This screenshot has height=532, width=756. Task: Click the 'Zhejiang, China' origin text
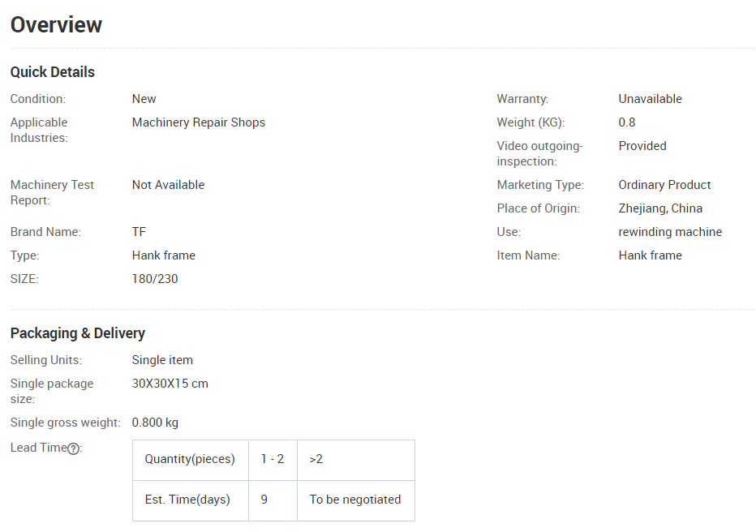pyautogui.click(x=660, y=208)
